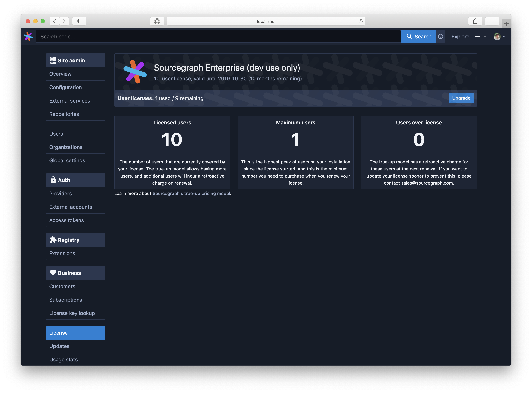Click the Auth lock icon
Image resolution: width=532 pixels, height=393 pixels.
(x=53, y=180)
